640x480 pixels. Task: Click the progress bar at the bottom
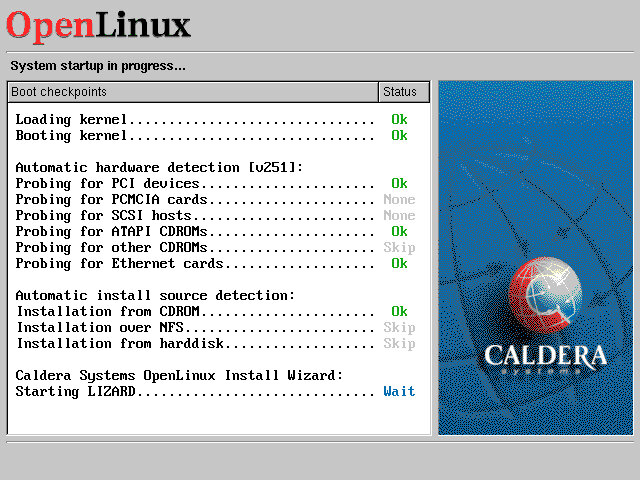(x=320, y=441)
